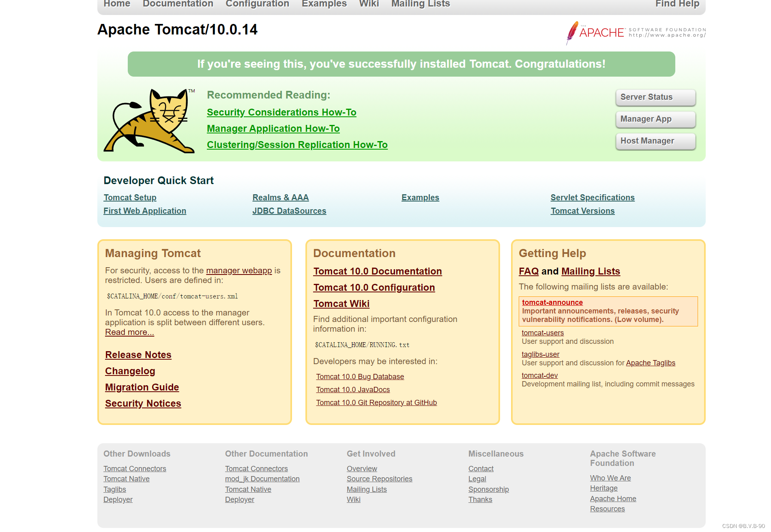Open Deployer under Other Documentation
Screen dimensions: 771x532
240,500
